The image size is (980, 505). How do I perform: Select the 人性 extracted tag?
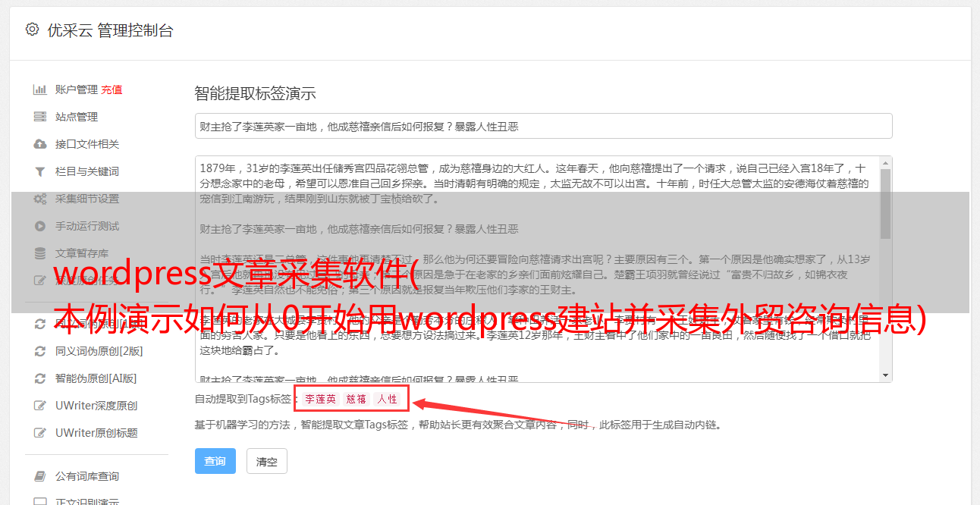[x=387, y=399]
